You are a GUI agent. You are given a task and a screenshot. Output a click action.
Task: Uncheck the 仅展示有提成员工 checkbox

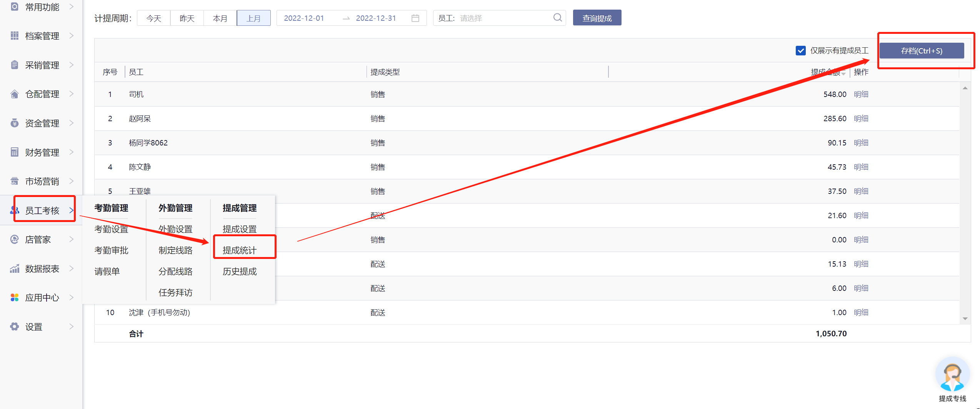(x=801, y=51)
